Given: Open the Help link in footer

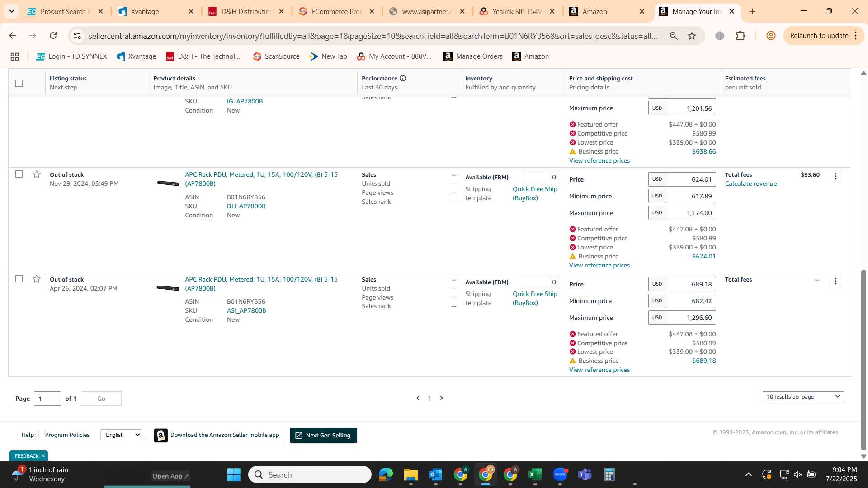Looking at the screenshot, I should click(x=28, y=435).
